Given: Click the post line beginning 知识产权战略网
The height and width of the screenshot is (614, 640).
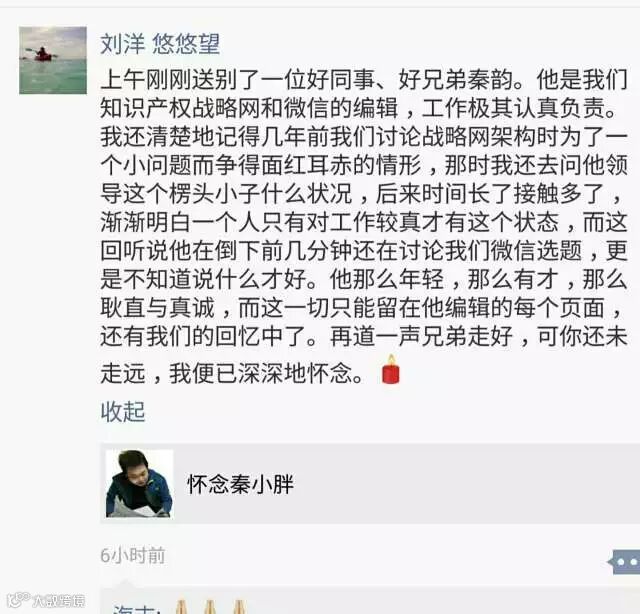Looking at the screenshot, I should [x=358, y=108].
